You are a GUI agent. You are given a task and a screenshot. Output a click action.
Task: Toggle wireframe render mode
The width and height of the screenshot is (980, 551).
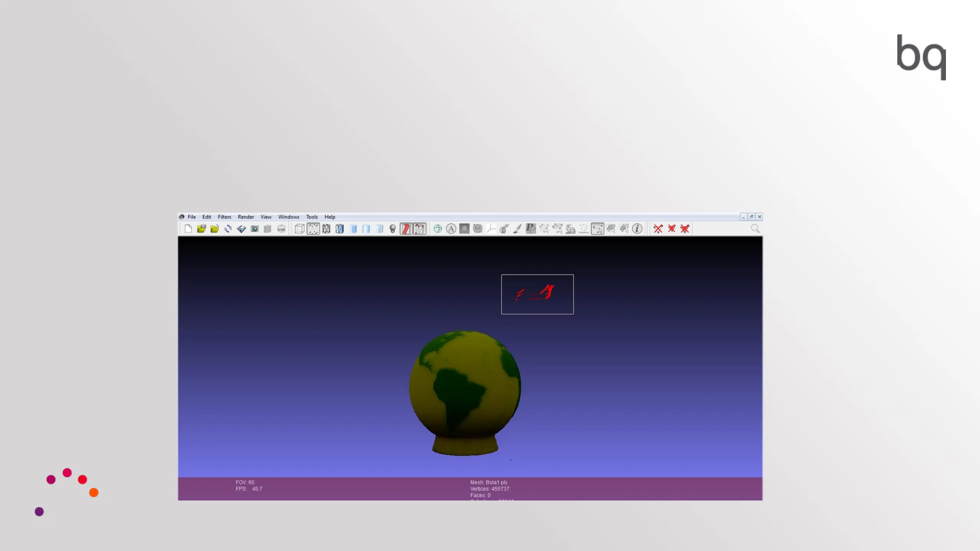326,229
